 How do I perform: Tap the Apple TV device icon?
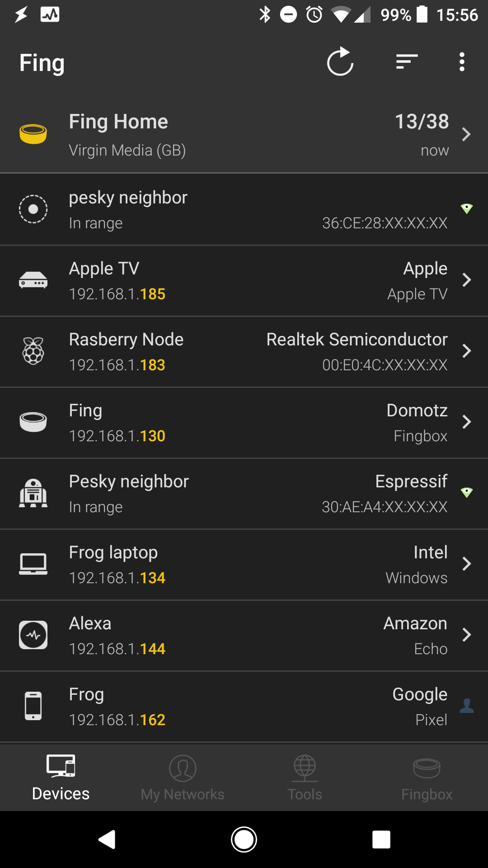[x=33, y=280]
